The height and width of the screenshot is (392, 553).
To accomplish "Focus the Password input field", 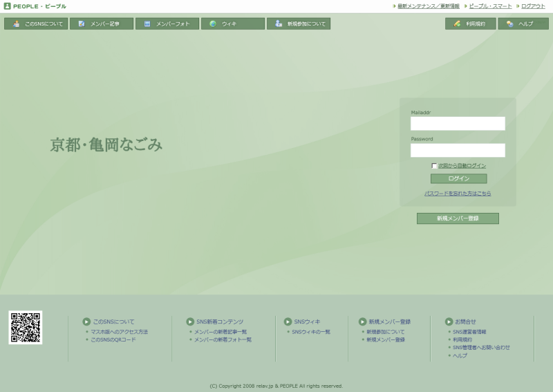I will pyautogui.click(x=458, y=150).
